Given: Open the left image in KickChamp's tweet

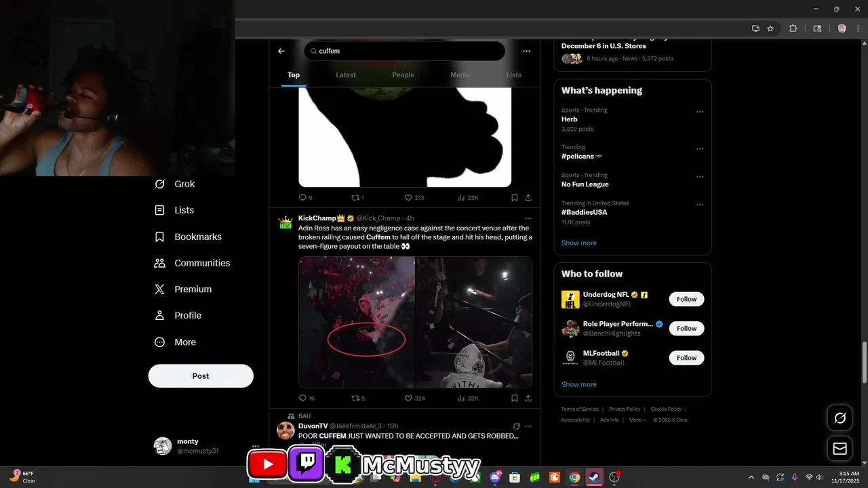Looking at the screenshot, I should pos(357,322).
